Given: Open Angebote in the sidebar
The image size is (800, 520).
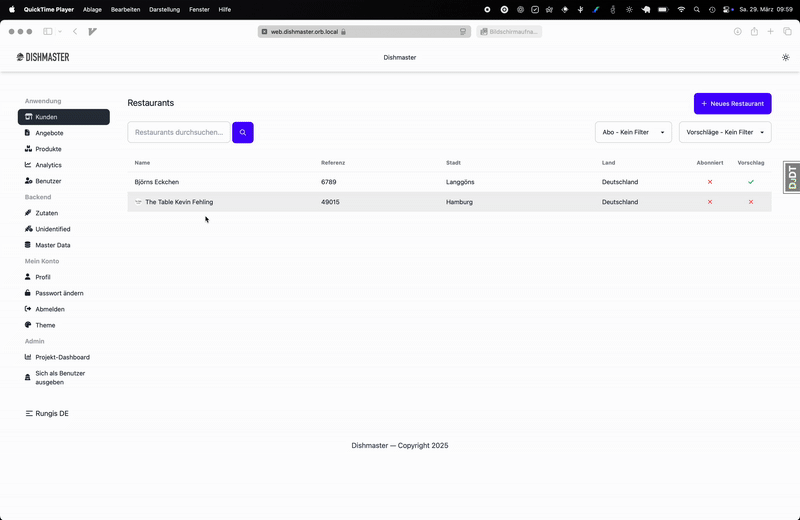Looking at the screenshot, I should click(x=49, y=133).
